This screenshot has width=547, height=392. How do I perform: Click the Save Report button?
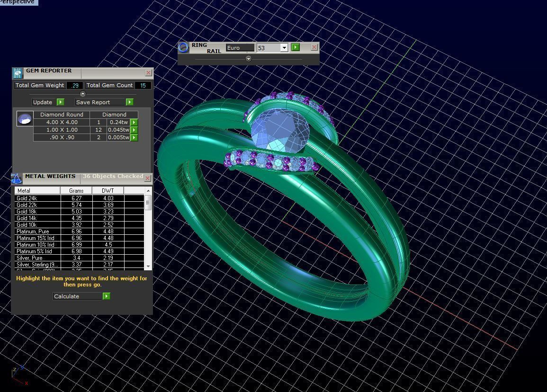point(100,102)
